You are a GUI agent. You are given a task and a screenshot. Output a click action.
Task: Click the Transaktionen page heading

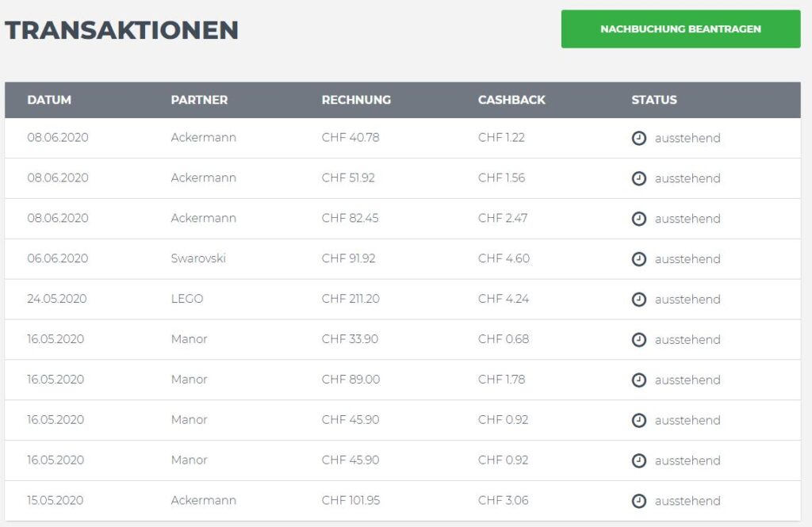tap(121, 30)
